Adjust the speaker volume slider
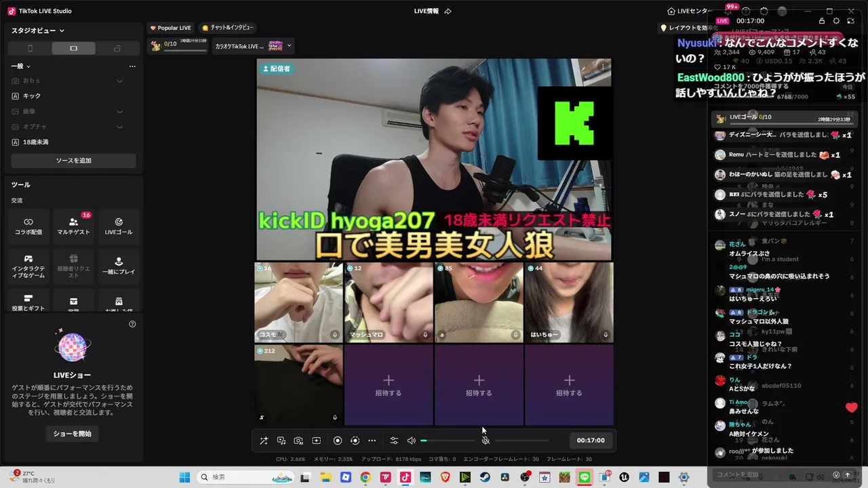The width and height of the screenshot is (868, 488). [448, 441]
